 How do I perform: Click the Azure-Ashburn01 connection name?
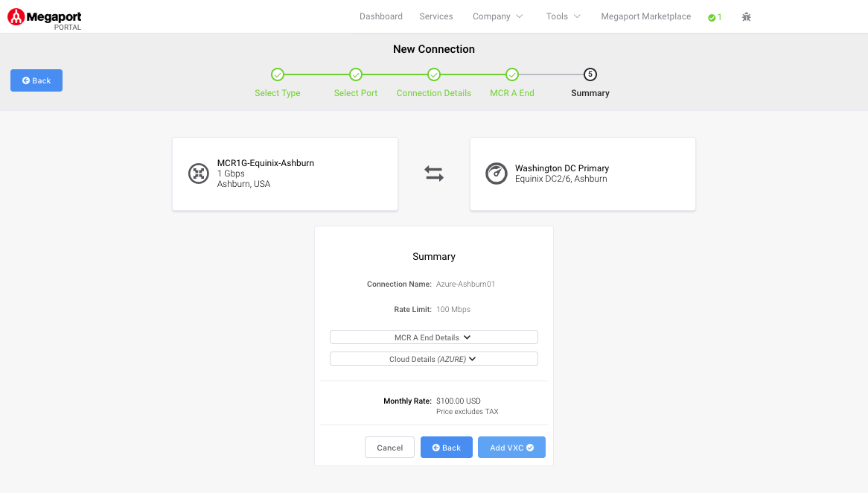point(465,284)
